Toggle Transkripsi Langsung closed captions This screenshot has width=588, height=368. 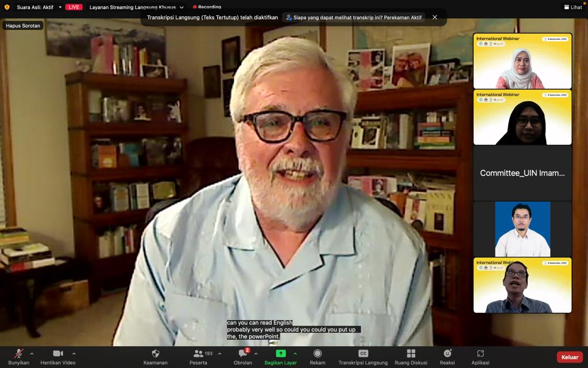(363, 354)
